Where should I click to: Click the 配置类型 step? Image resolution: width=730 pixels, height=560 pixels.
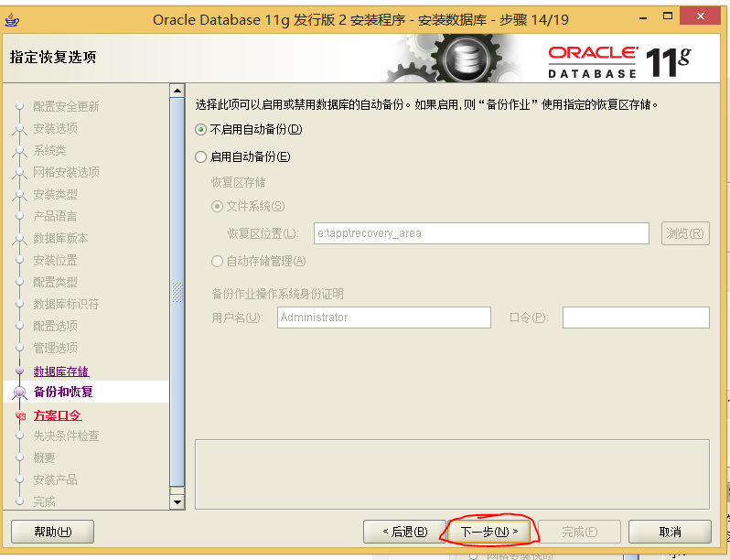click(55, 282)
